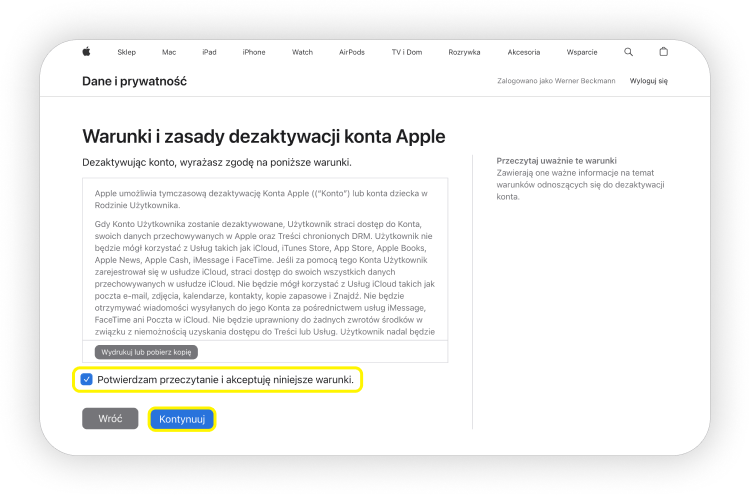
Task: Click the blue Kontynuuj button
Action: 182,419
